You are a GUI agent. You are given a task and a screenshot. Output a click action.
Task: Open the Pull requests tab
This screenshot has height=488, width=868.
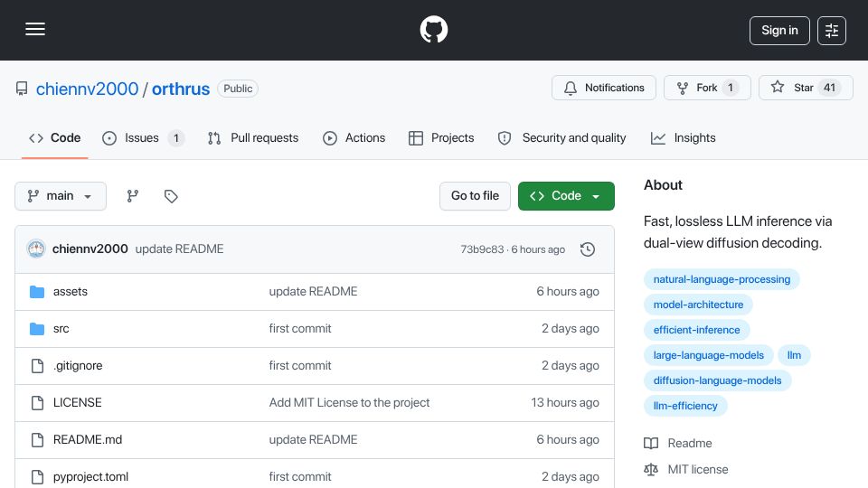coord(253,137)
